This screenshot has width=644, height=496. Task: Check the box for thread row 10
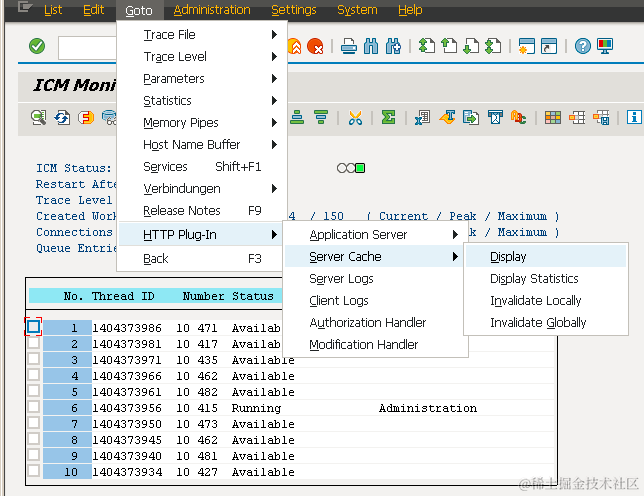[x=33, y=471]
